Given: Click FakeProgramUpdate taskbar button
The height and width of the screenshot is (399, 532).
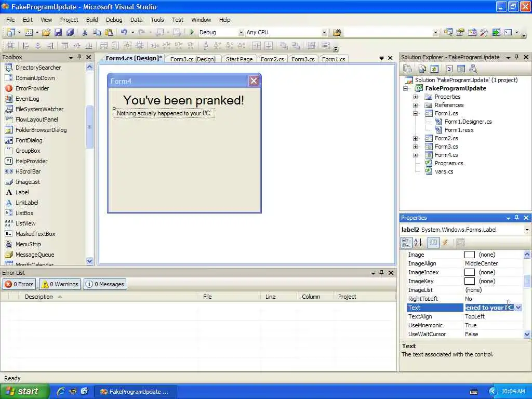Looking at the screenshot, I should click(x=135, y=392).
